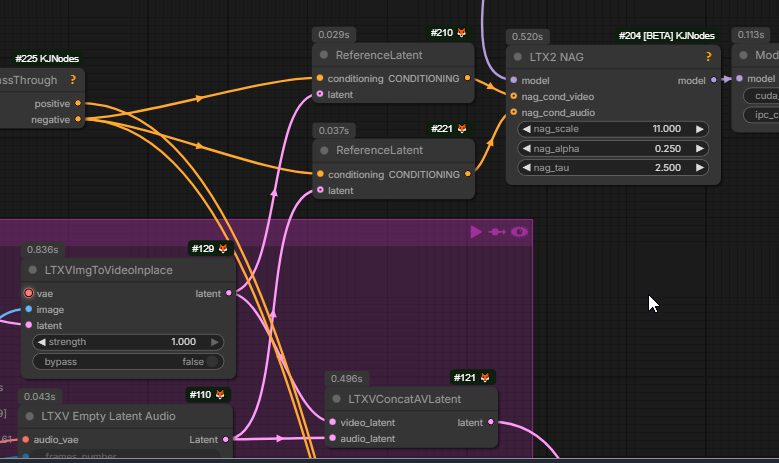Click the latent input socket on node #210
Viewport: 779px width, 463px height.
[x=320, y=94]
